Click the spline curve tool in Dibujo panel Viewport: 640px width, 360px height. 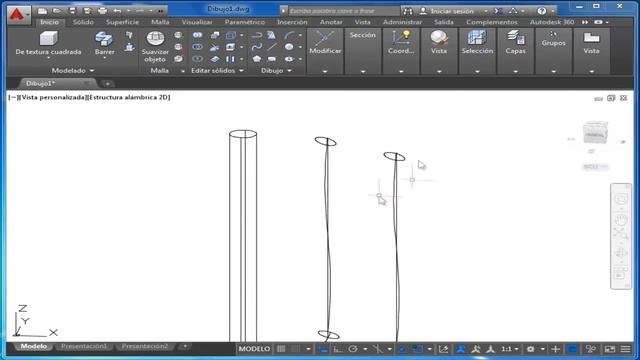click(256, 47)
